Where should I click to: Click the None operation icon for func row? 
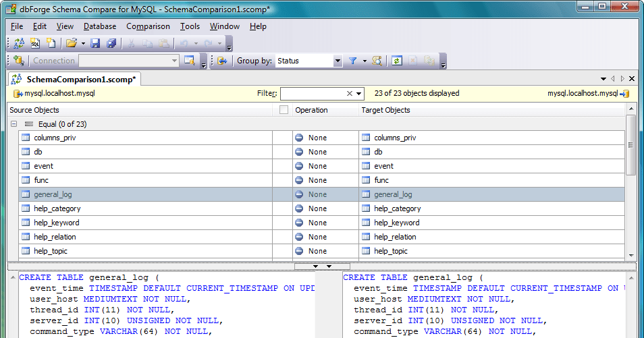click(x=299, y=180)
